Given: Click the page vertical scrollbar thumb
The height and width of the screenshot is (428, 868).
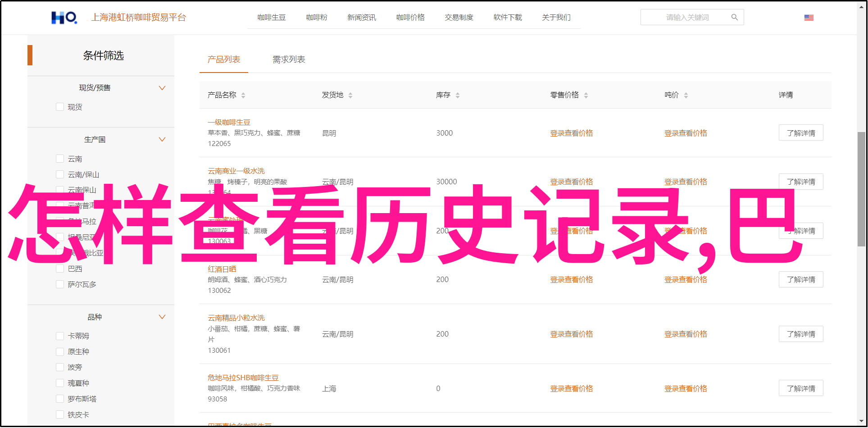Looking at the screenshot, I should point(861,189).
